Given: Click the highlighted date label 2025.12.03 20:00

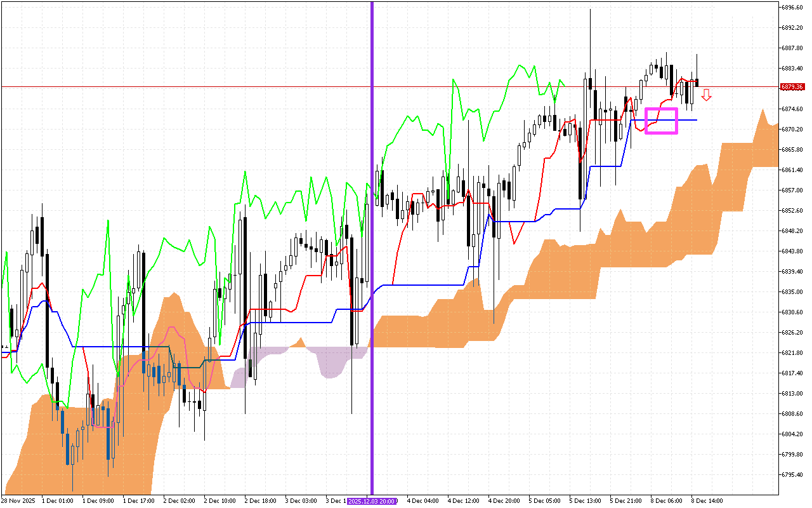Looking at the screenshot, I should [371, 501].
